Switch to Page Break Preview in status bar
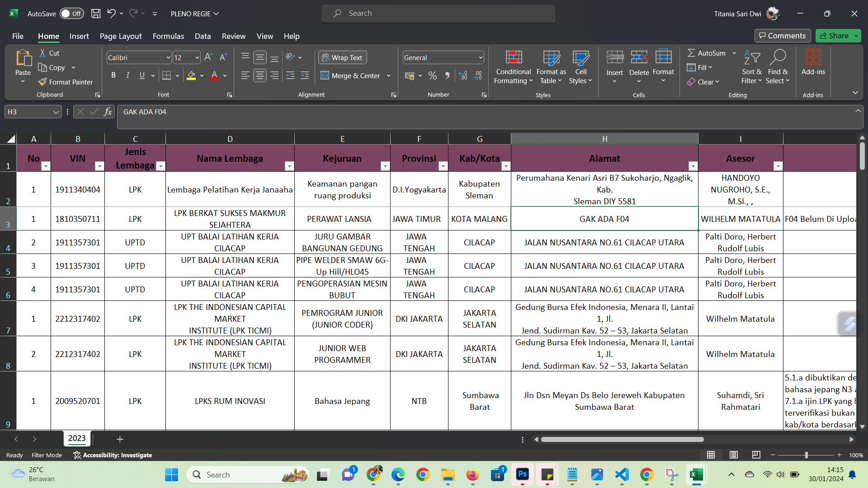Screen dimensions: 868x488 (x=756, y=455)
